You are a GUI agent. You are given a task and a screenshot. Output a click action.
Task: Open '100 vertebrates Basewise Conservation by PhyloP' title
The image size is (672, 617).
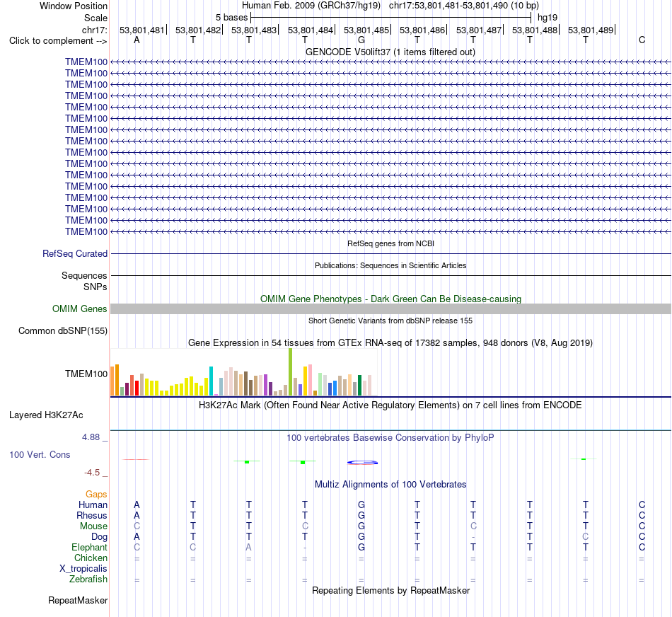click(x=390, y=438)
